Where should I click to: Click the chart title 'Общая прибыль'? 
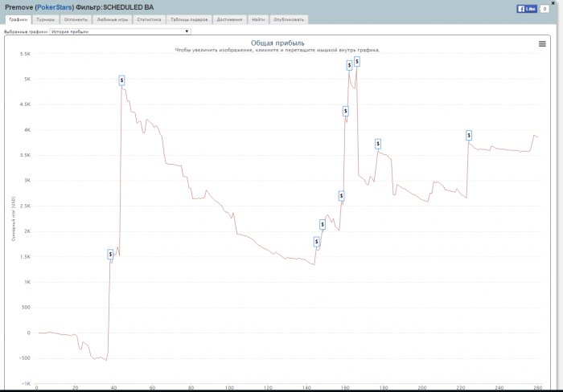(277, 43)
